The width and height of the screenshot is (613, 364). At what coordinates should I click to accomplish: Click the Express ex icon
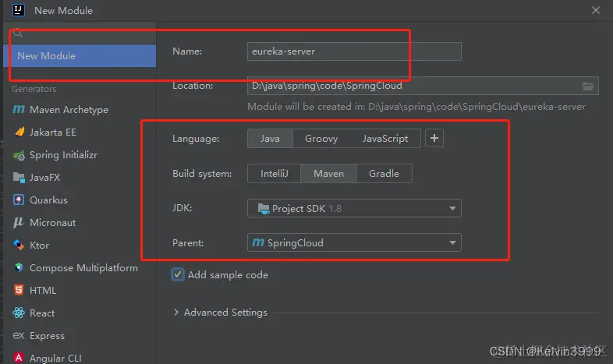[x=19, y=335]
